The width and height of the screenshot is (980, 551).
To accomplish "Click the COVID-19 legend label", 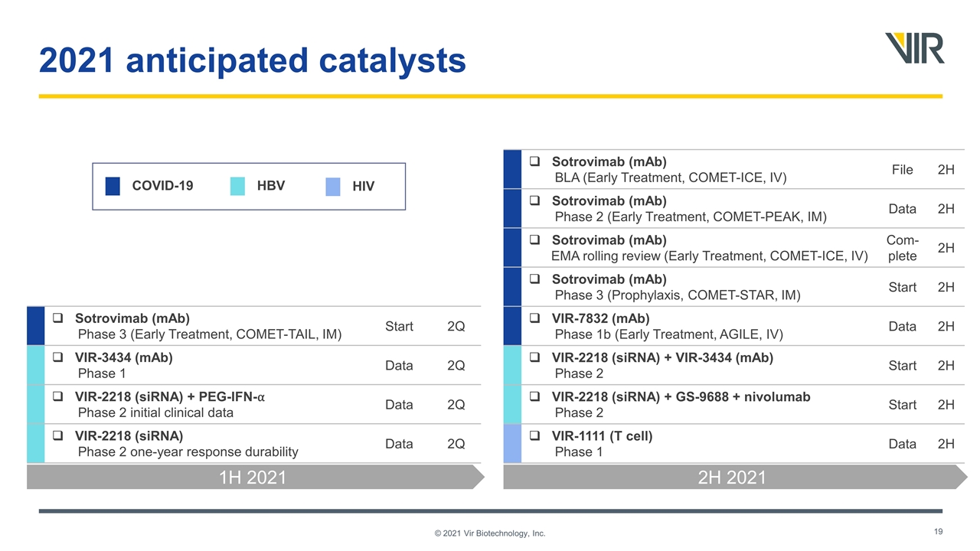I will tap(162, 186).
